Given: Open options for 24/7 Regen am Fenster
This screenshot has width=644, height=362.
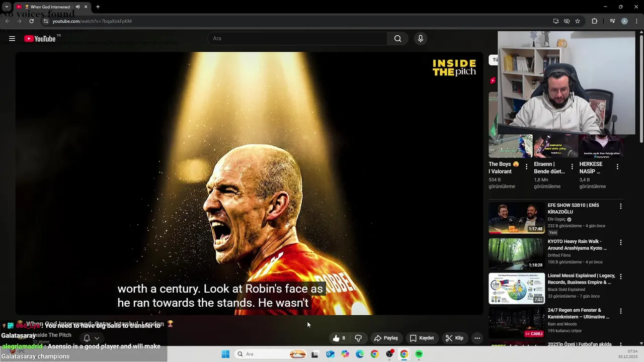Looking at the screenshot, I should [x=620, y=311].
